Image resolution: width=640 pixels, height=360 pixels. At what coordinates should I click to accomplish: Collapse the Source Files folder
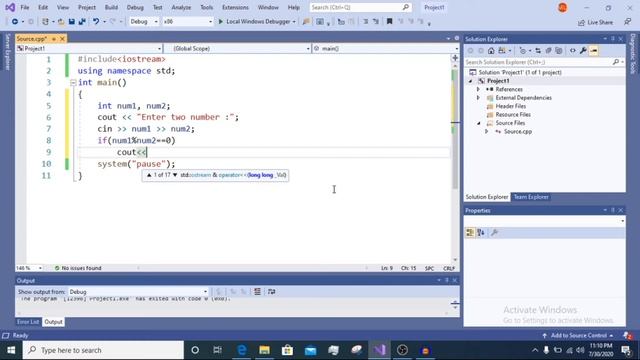(478, 123)
